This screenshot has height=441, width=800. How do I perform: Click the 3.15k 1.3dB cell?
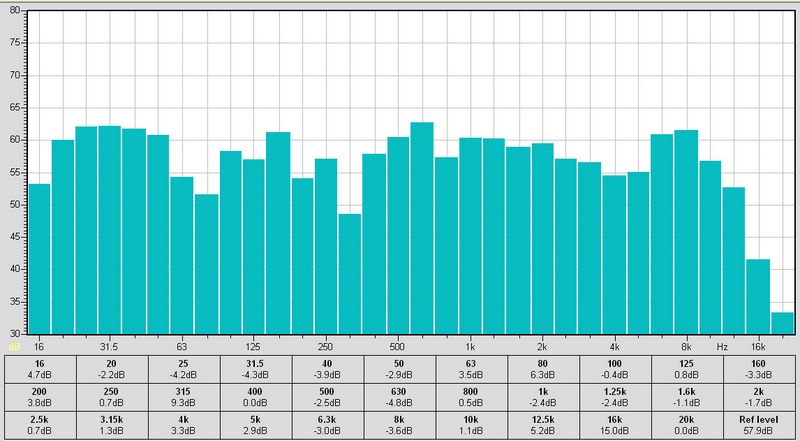pyautogui.click(x=112, y=425)
